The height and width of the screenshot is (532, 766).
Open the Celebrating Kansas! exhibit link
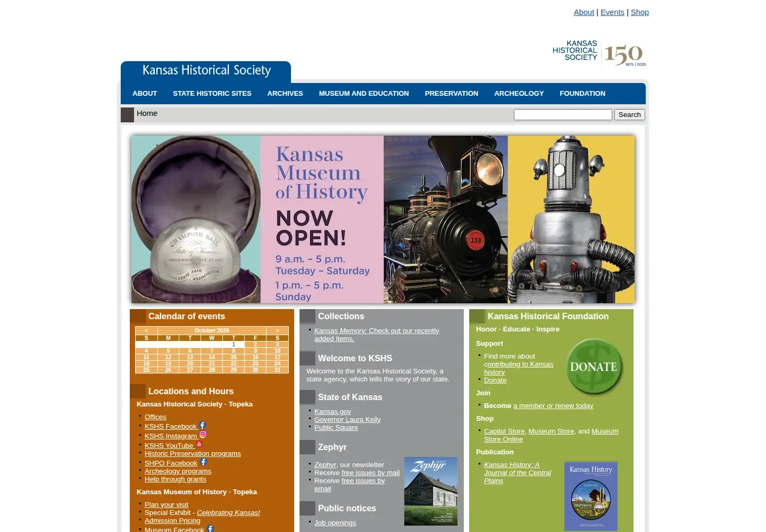pos(228,513)
